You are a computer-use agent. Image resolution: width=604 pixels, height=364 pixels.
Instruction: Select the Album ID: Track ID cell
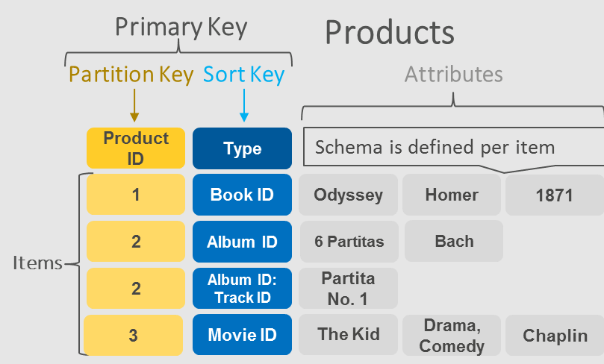[x=243, y=289]
